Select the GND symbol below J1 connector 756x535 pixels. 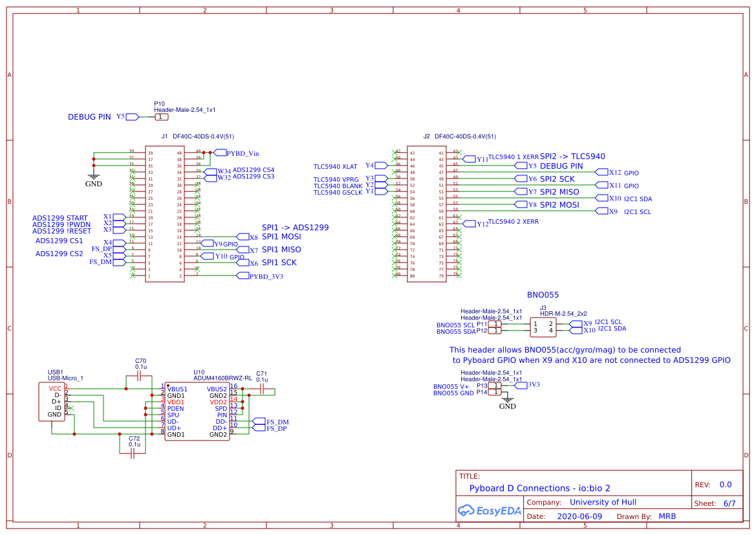94,178
